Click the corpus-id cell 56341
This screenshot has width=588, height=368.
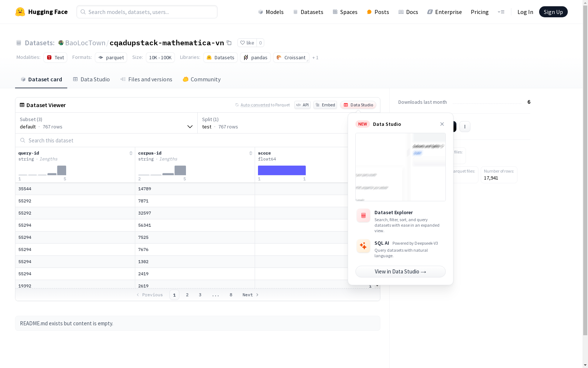pos(195,225)
